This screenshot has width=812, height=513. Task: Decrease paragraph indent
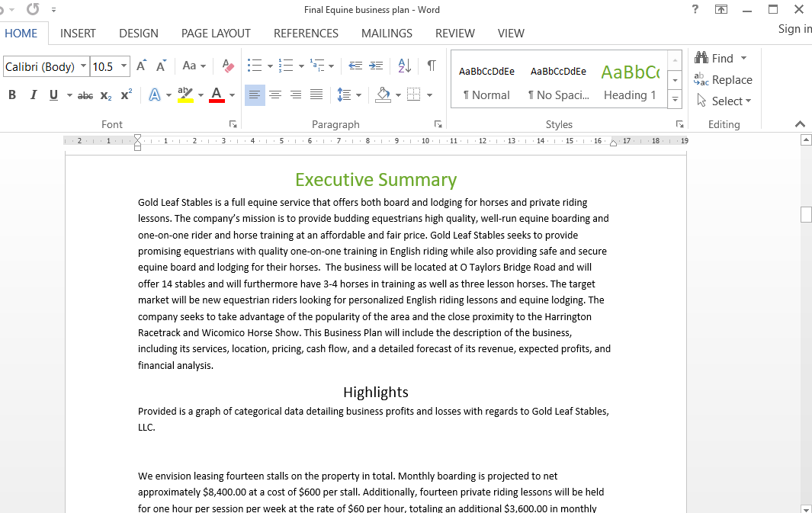tap(355, 66)
